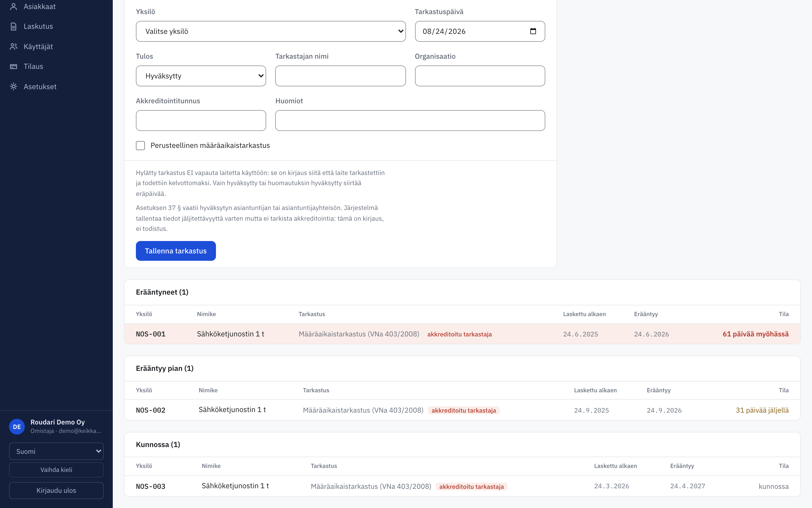Click Kirjaudu ulos button
The height and width of the screenshot is (508, 812).
tap(56, 491)
